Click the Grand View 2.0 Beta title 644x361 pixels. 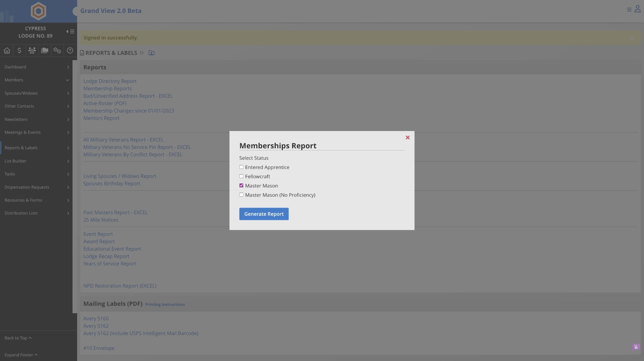[111, 11]
